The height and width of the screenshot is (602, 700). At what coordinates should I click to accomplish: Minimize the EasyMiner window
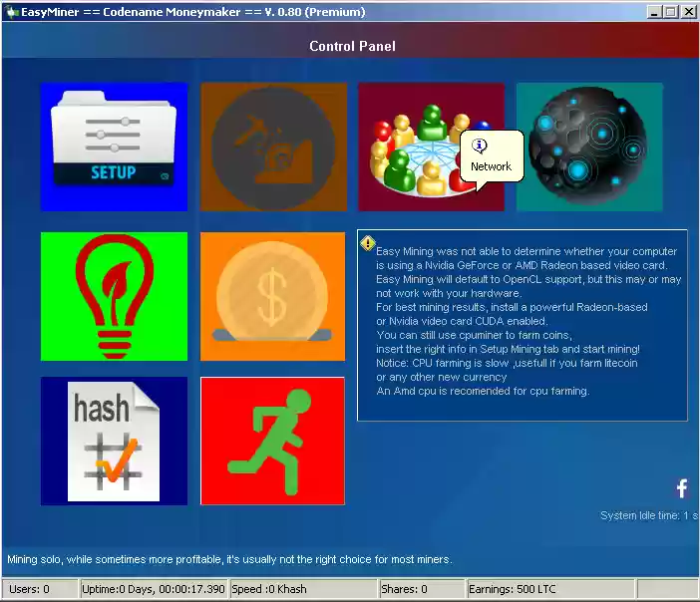click(654, 12)
